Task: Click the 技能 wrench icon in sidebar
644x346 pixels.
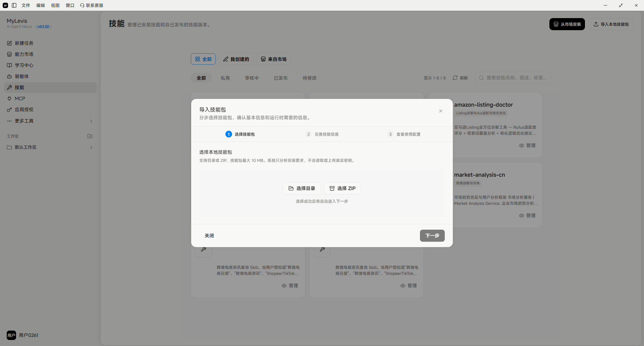Action: pyautogui.click(x=9, y=88)
